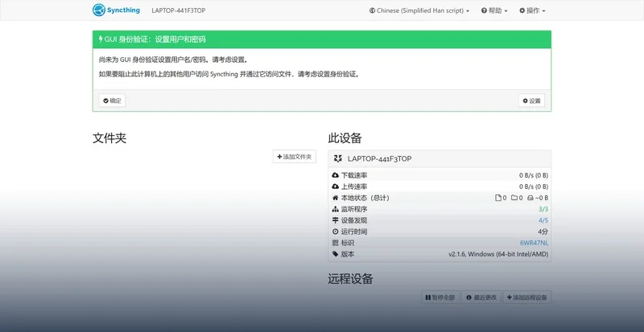Click the 最近更改 button

pyautogui.click(x=481, y=297)
